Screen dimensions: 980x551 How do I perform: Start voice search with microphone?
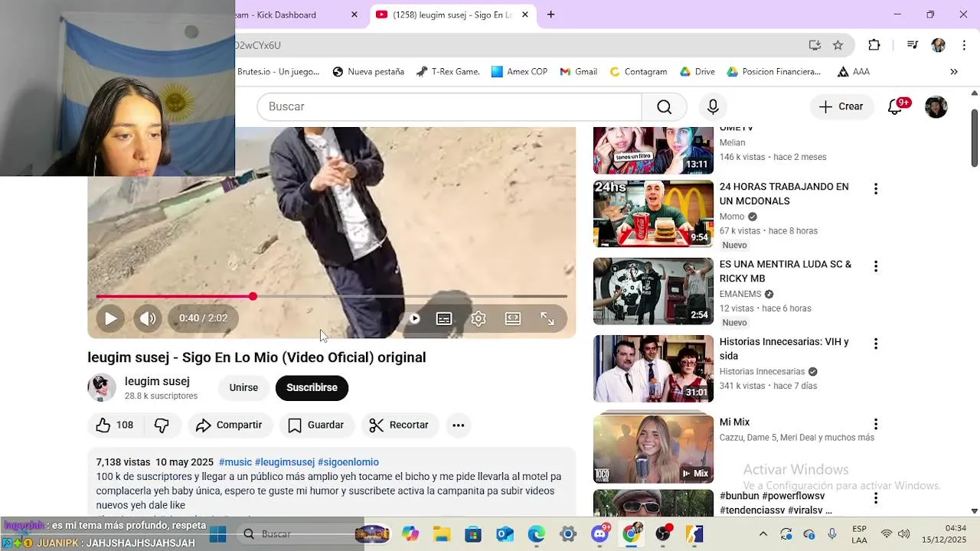713,106
